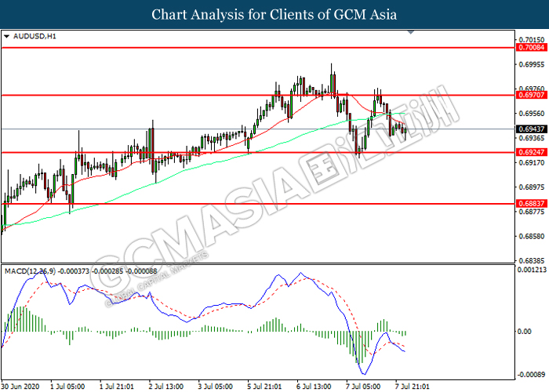
Task: Click the 3 Jul 05:00 time label
Action: 214,386
